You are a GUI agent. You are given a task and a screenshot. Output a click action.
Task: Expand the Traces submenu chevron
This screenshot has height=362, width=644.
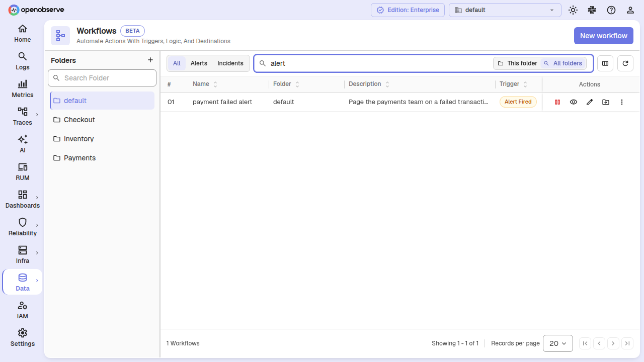[x=37, y=115]
